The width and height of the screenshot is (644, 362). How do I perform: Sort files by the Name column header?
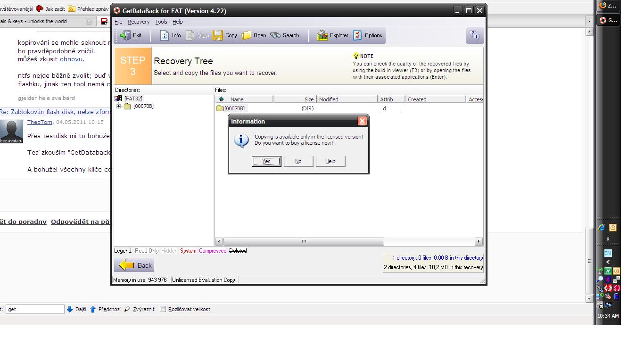pos(244,99)
